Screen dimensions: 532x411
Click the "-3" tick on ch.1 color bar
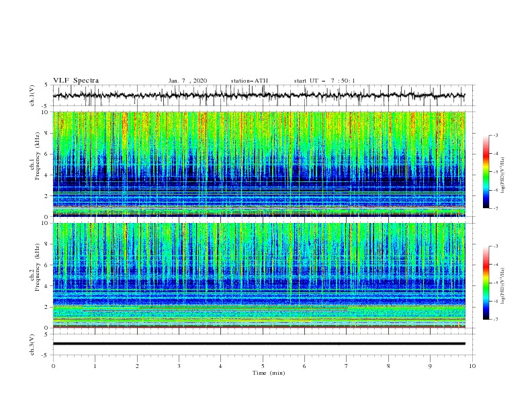coord(495,136)
